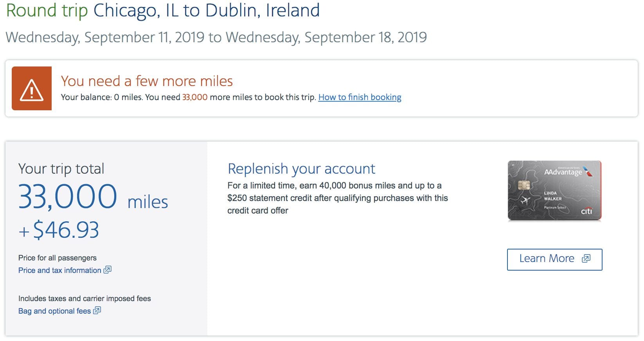This screenshot has width=644, height=341.
Task: Click the Replenish your account heading
Action: (301, 169)
